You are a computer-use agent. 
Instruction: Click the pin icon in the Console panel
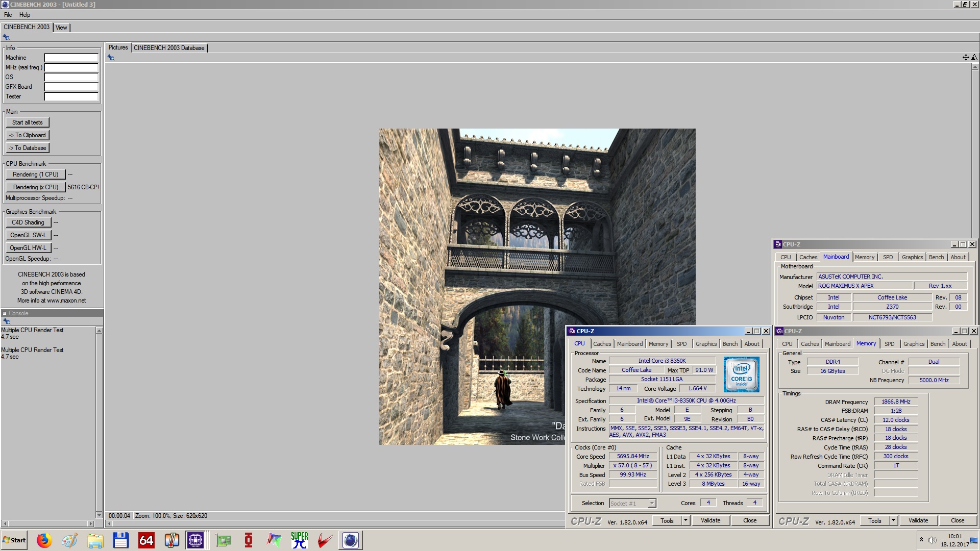point(7,321)
